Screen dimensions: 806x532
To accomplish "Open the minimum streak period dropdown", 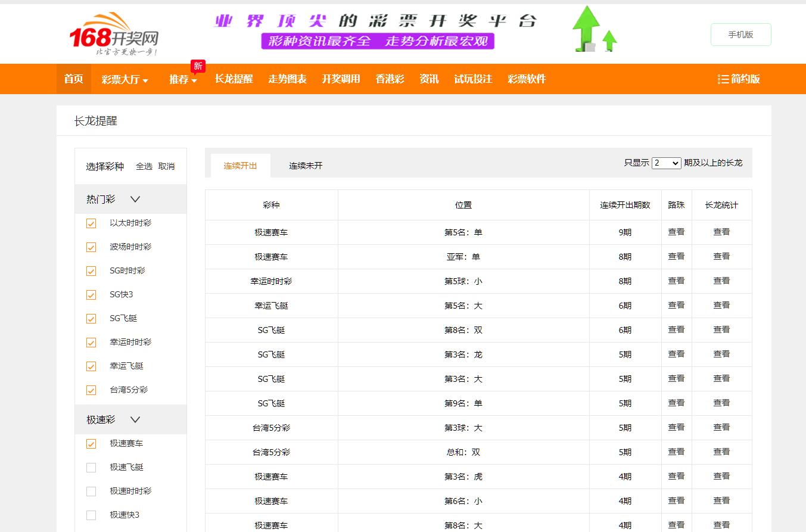I will [666, 163].
